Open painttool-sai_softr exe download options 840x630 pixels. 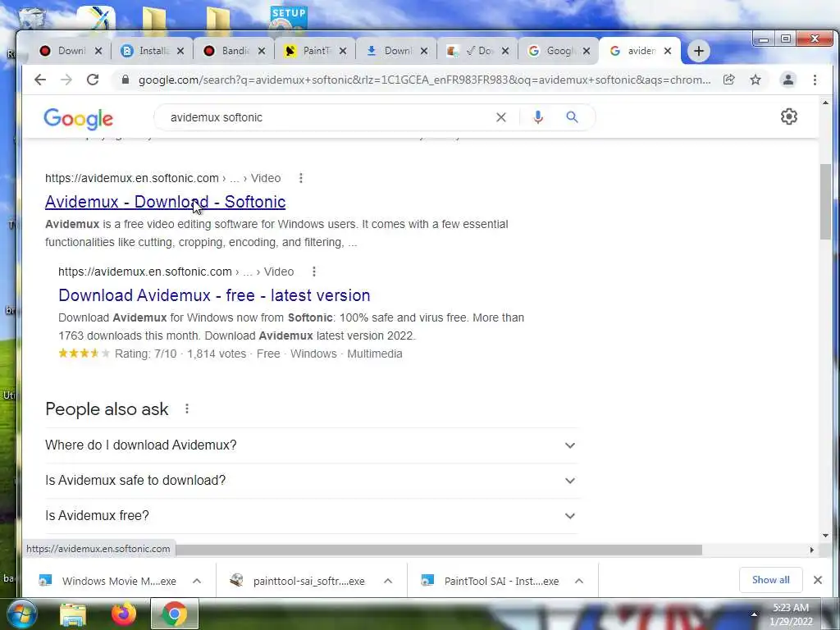pyautogui.click(x=388, y=581)
